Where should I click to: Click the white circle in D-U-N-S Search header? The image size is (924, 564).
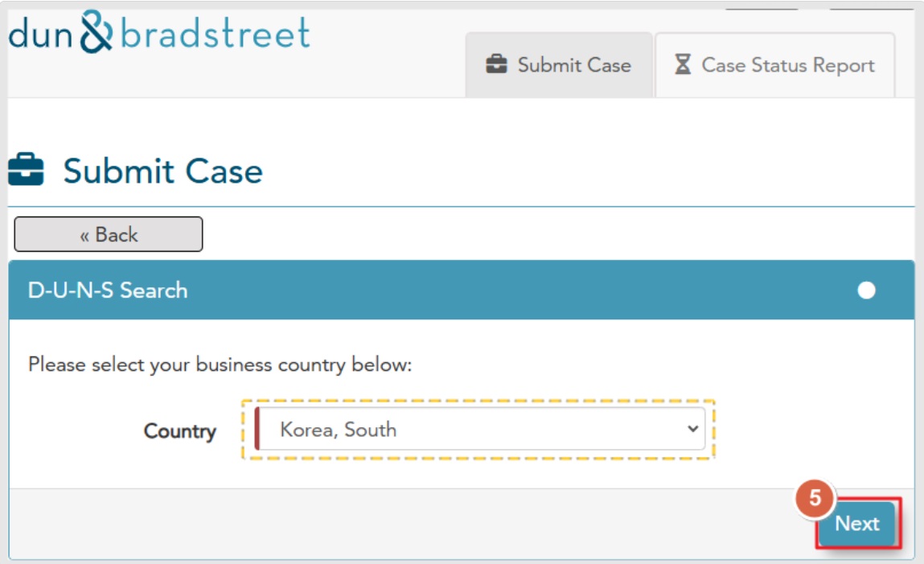(x=866, y=290)
